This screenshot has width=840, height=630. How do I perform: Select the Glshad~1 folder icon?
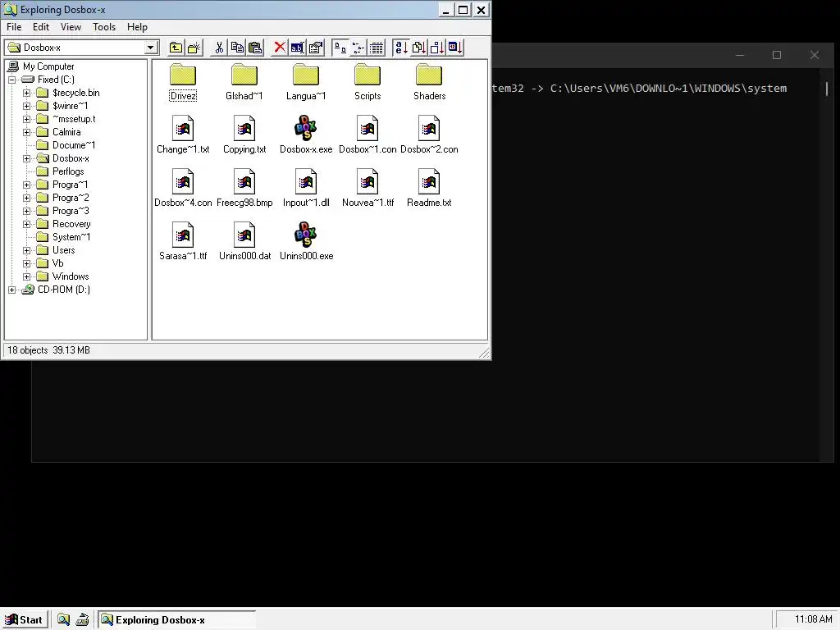pyautogui.click(x=244, y=83)
